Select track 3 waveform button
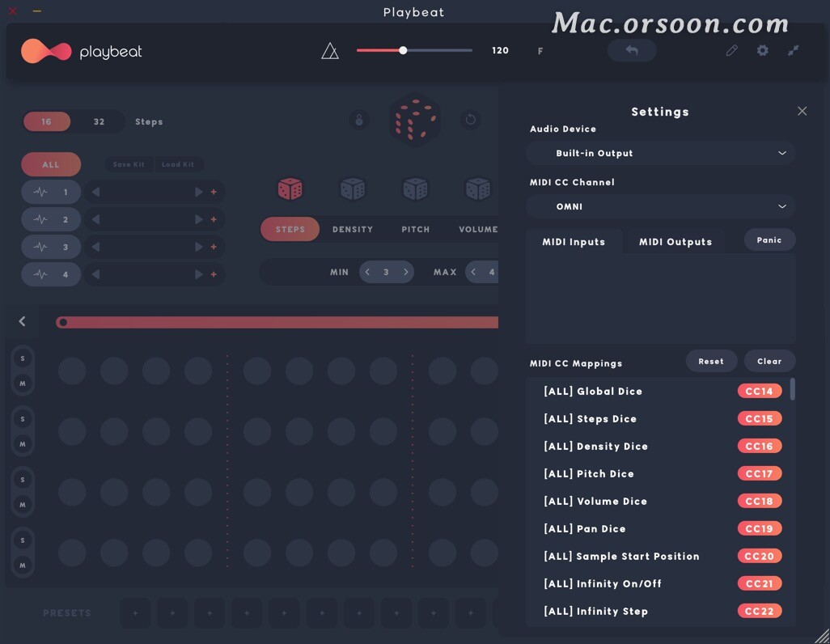The width and height of the screenshot is (830, 644). tap(51, 247)
